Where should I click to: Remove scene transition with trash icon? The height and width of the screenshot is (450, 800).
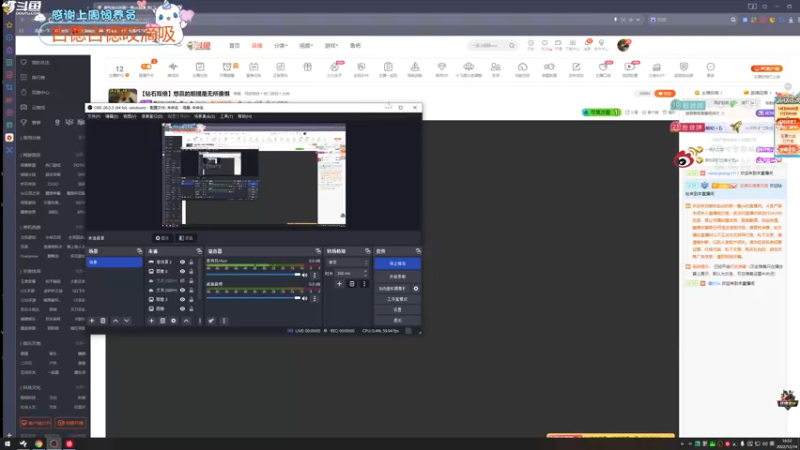tap(352, 284)
